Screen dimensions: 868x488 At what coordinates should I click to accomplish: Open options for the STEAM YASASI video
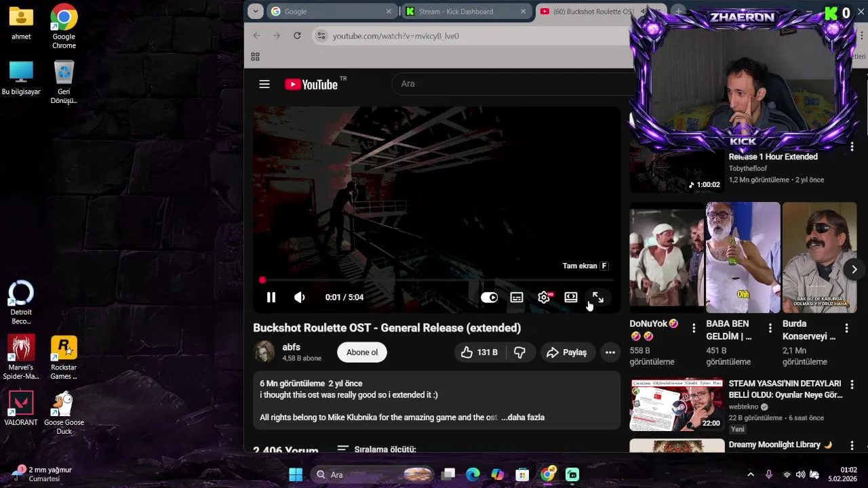[852, 384]
